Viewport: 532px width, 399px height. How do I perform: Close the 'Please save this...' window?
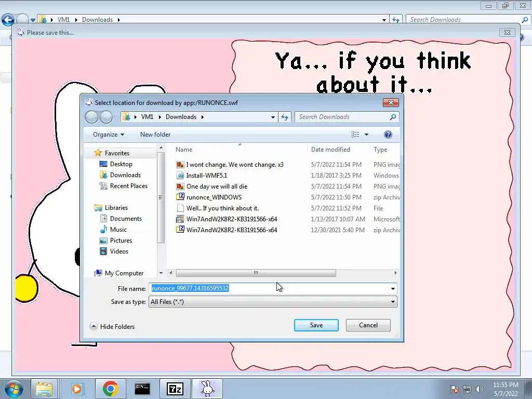507,33
